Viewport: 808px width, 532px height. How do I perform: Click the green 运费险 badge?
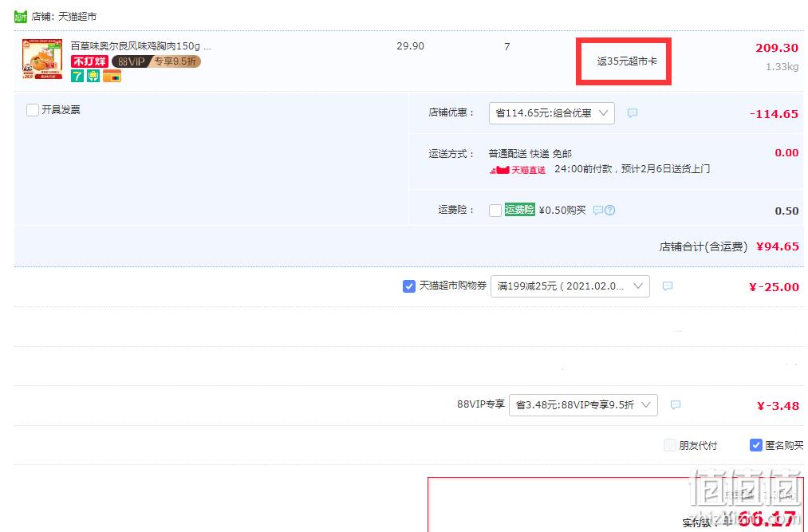tap(519, 209)
